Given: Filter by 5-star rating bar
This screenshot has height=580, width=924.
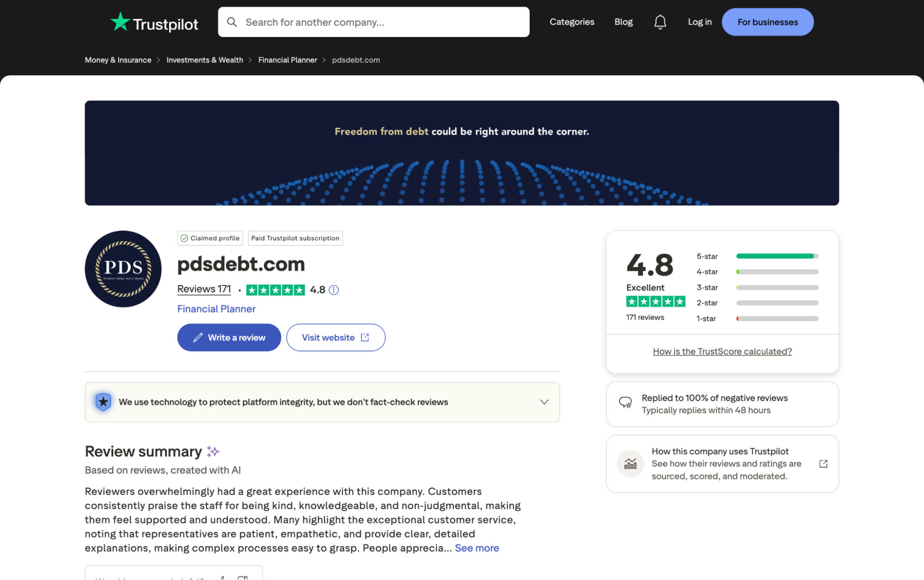Looking at the screenshot, I should point(758,256).
